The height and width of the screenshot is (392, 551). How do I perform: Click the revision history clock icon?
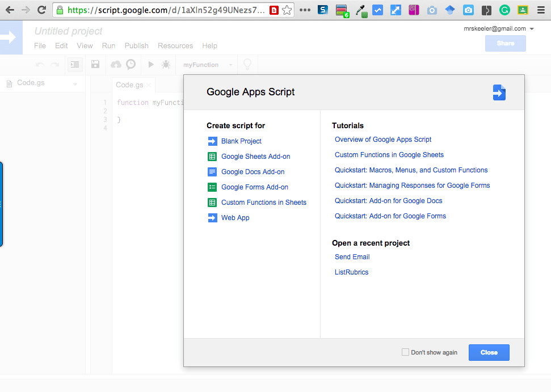pyautogui.click(x=131, y=64)
